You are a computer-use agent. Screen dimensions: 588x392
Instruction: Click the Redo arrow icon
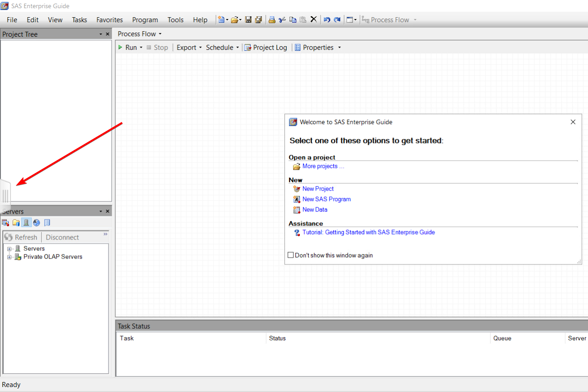(337, 20)
